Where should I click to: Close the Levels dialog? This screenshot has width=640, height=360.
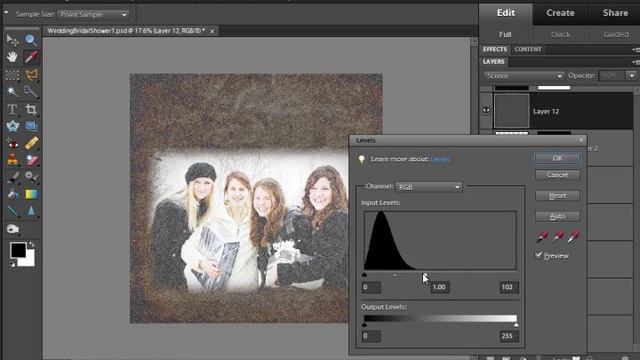pos(581,140)
